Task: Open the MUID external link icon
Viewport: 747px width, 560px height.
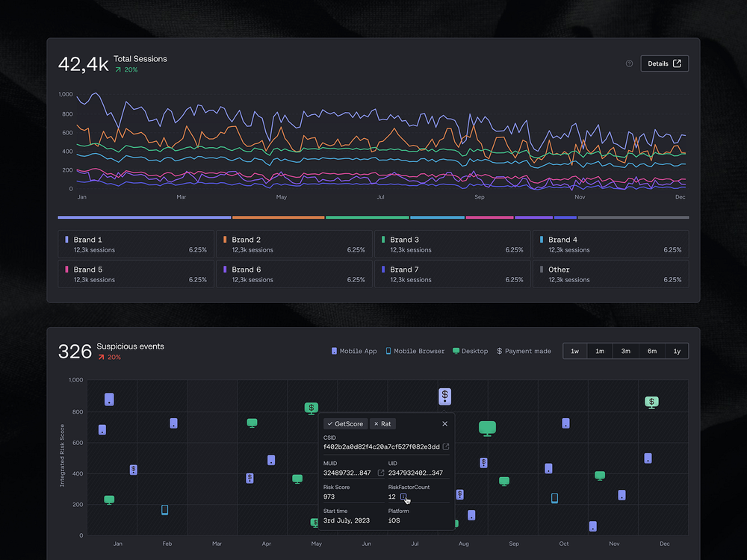Action: click(x=380, y=473)
